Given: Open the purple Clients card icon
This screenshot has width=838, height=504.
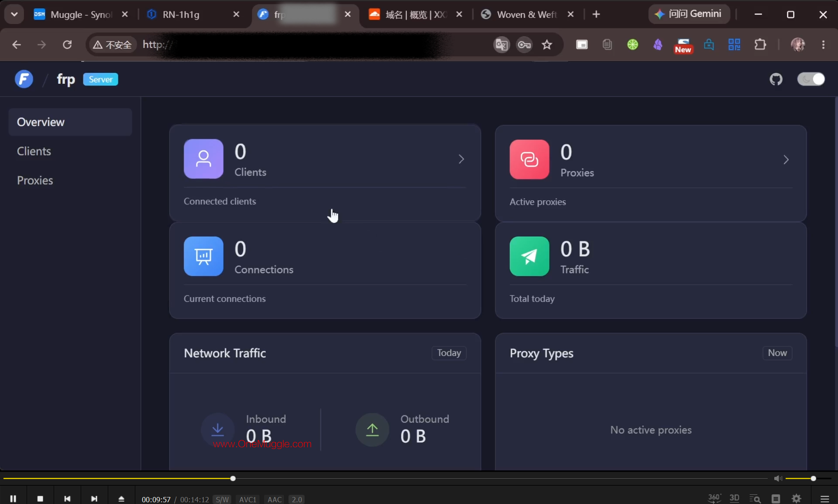Looking at the screenshot, I should (x=203, y=159).
